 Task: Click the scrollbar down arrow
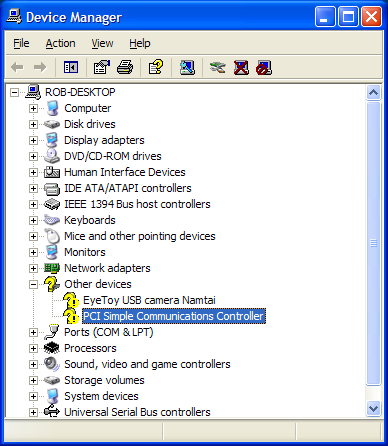(x=373, y=408)
